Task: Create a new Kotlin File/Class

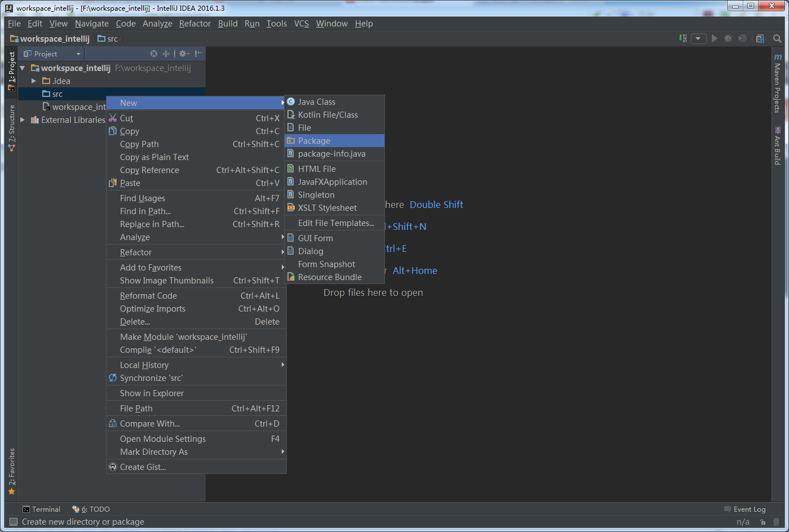Action: tap(335, 115)
